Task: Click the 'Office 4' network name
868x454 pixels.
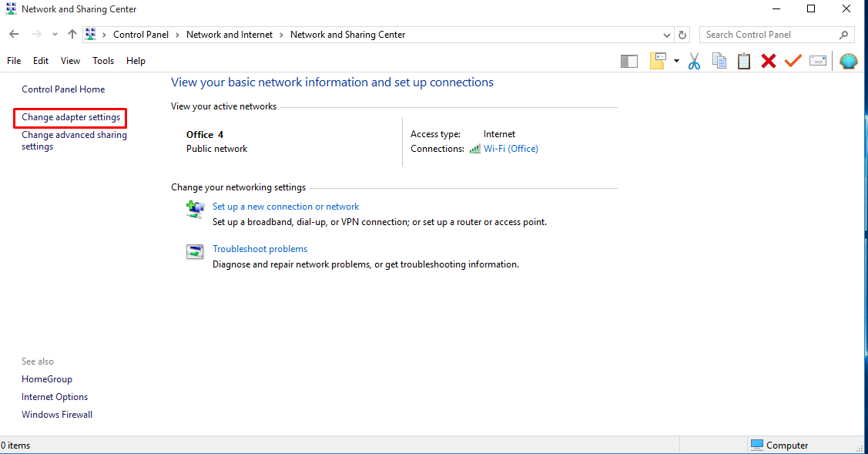Action: (x=205, y=135)
